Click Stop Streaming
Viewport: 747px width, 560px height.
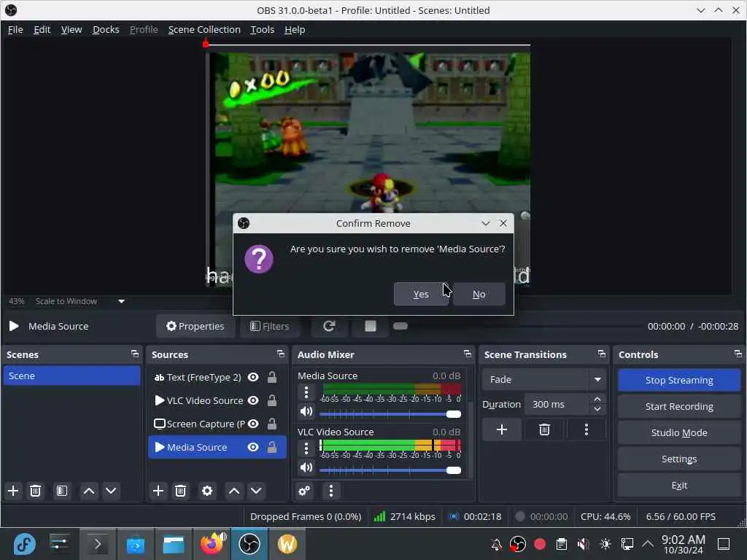(679, 380)
